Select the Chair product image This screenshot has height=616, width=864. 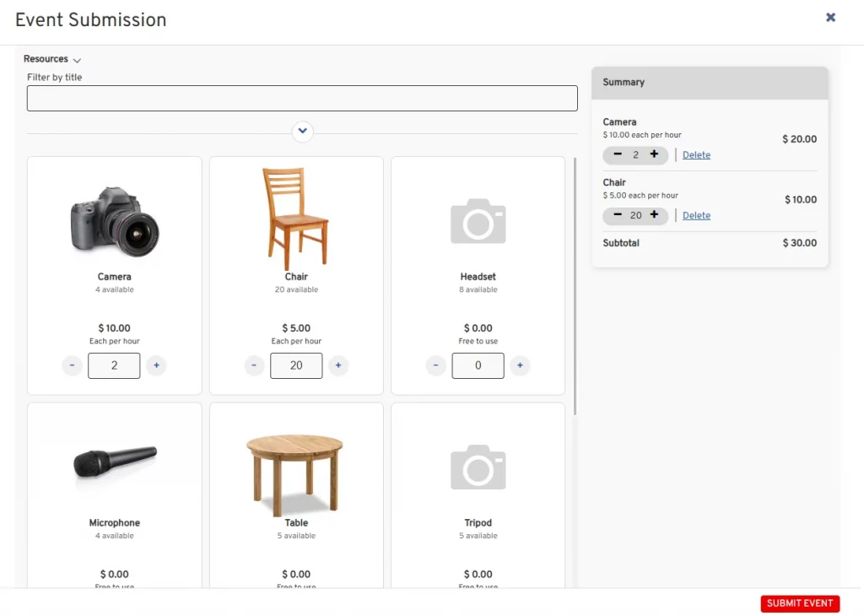(x=296, y=219)
